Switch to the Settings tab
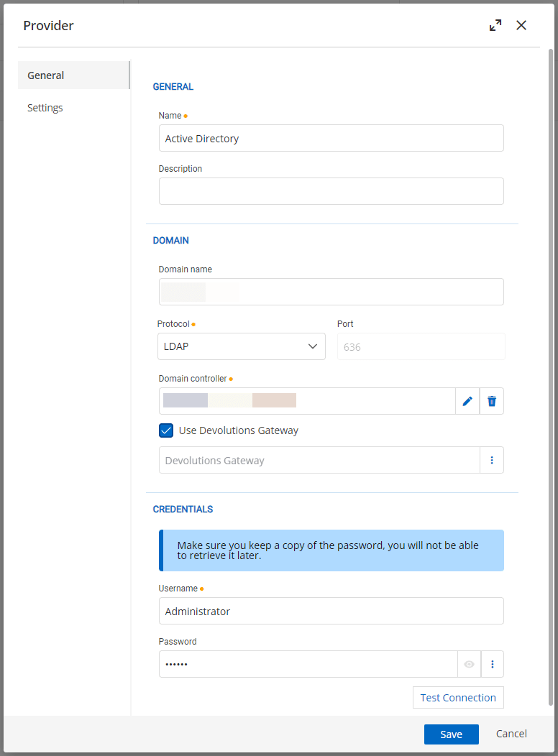Viewport: 558px width, 756px height. 45,108
